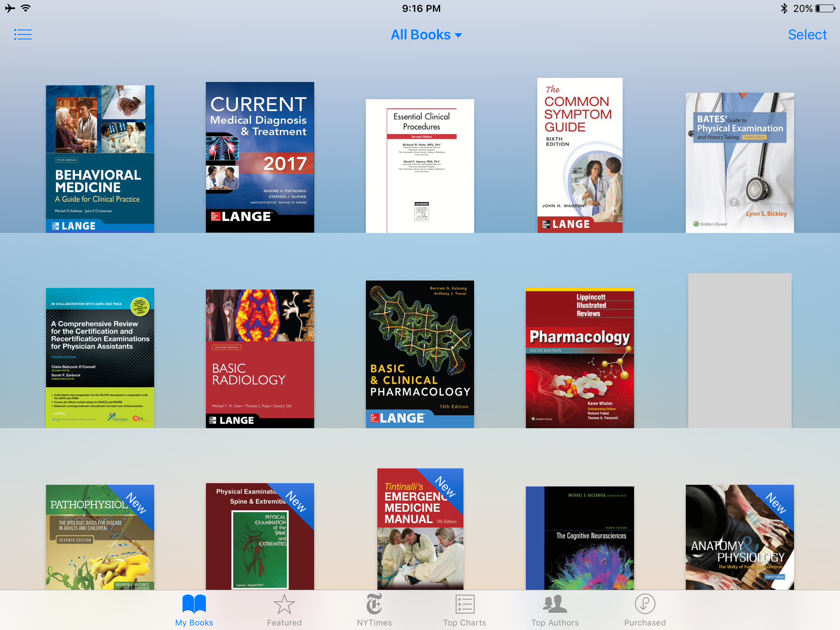Open the Top Authors tab

555,610
